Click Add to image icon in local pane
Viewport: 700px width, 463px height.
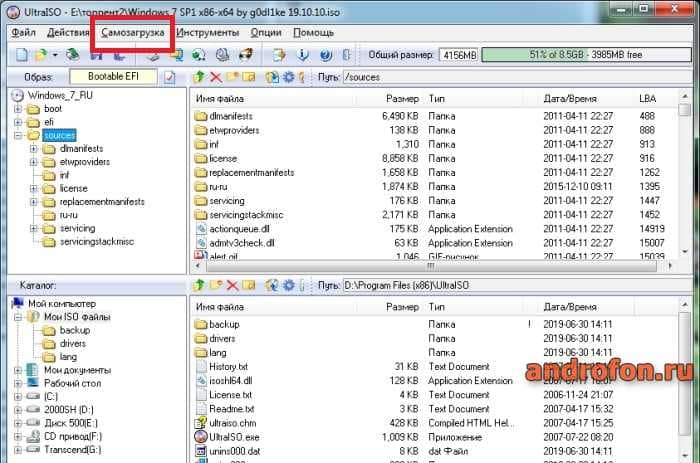coord(272,285)
